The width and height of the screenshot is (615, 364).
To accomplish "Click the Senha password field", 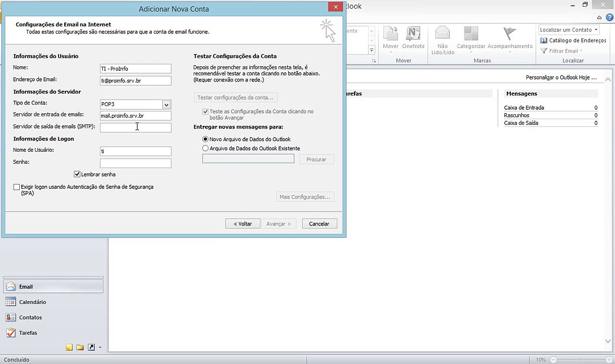I will [136, 163].
